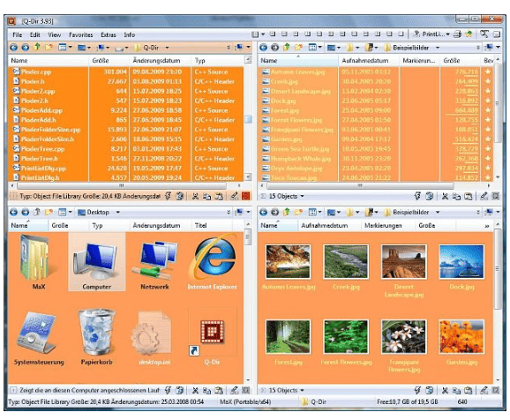Open the File menu
Viewport: 510px width, 420px height.
click(x=18, y=34)
